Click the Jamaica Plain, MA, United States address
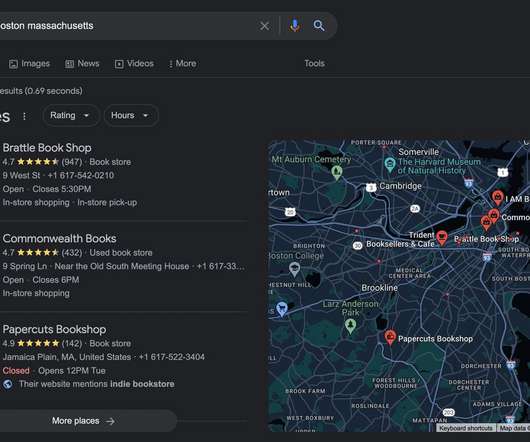Screen dimensions: 530x442 coord(67,357)
